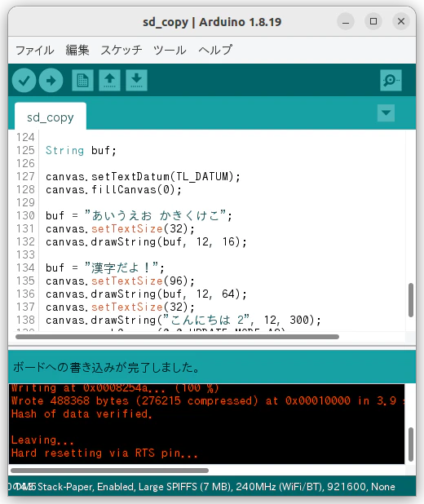
Task: Click the Upload arrow button
Action: (51, 81)
